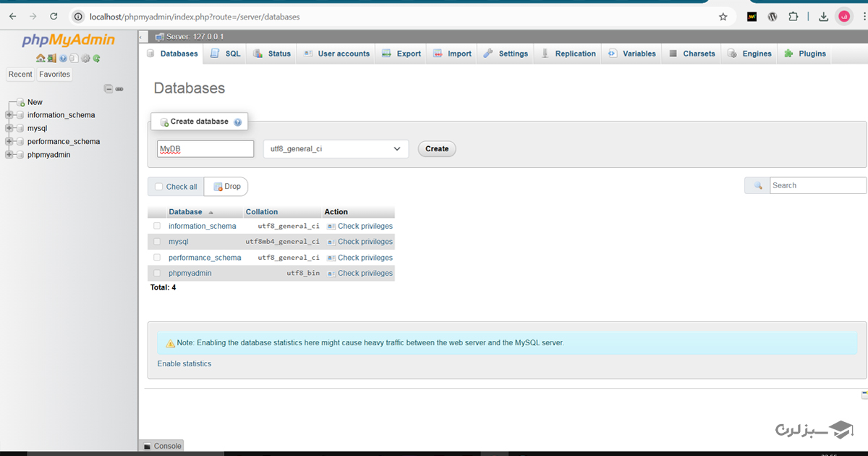Screen dimensions: 868x456
Task: Open navigation panel settings gear icon
Action: [85, 59]
